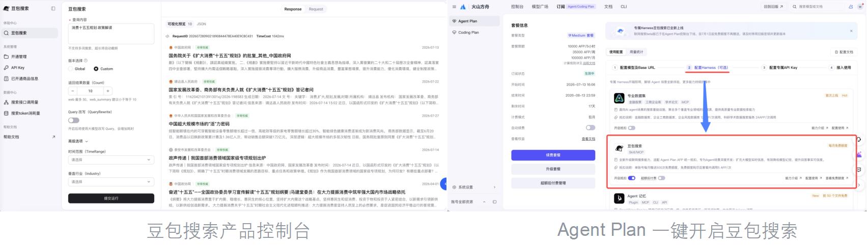Click the Agent 记忆 product logo
The image size is (868, 245).
(x=619, y=198)
